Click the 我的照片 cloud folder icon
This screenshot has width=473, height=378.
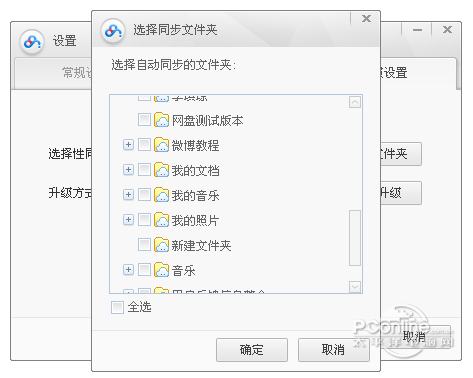[162, 220]
